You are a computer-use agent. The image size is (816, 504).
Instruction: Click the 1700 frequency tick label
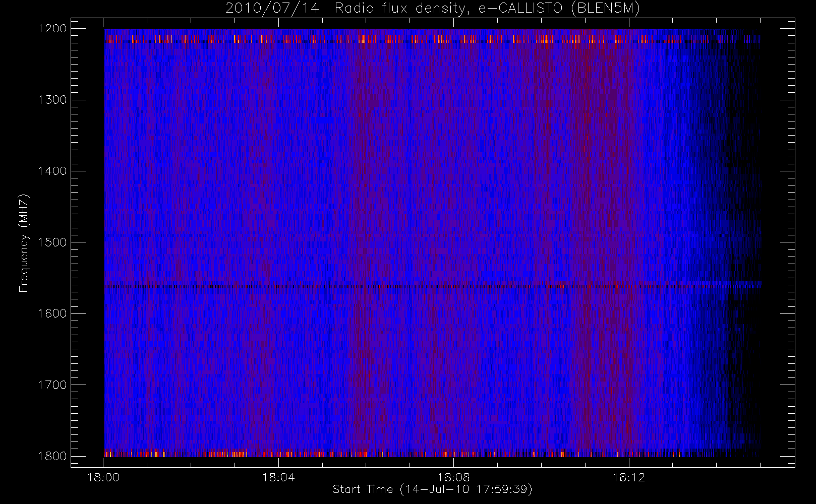click(x=52, y=385)
